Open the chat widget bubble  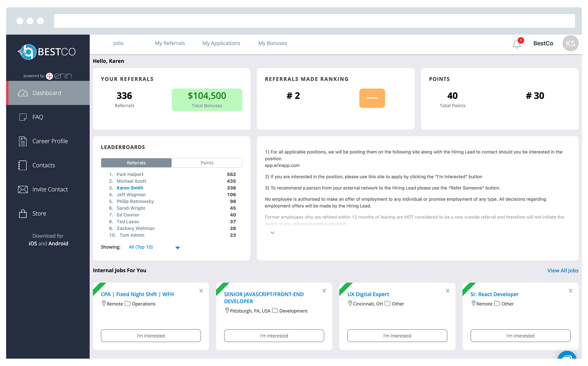point(567,355)
